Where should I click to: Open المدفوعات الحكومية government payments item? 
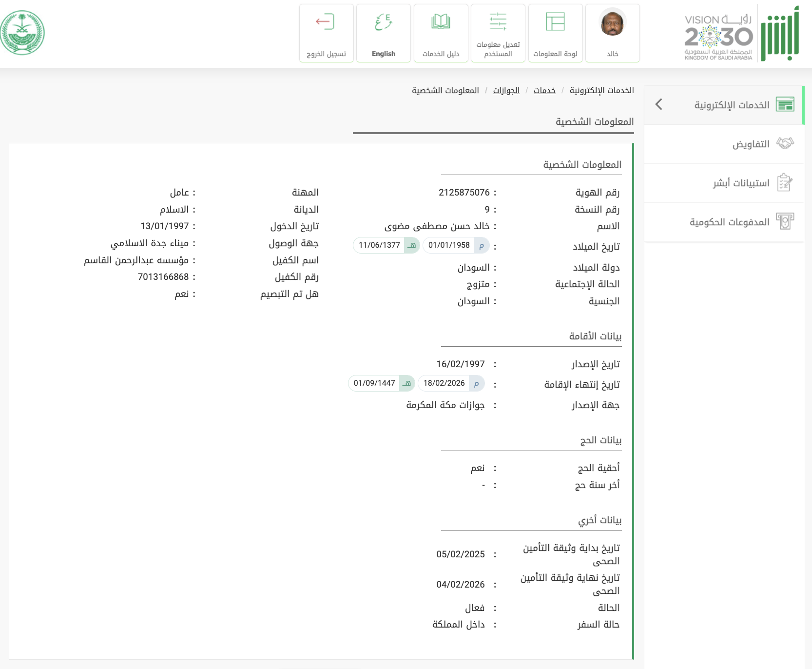pos(729,222)
